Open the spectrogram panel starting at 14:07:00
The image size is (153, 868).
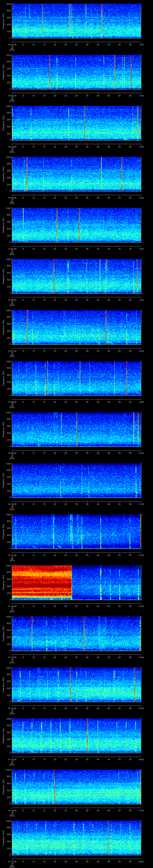point(76,327)
